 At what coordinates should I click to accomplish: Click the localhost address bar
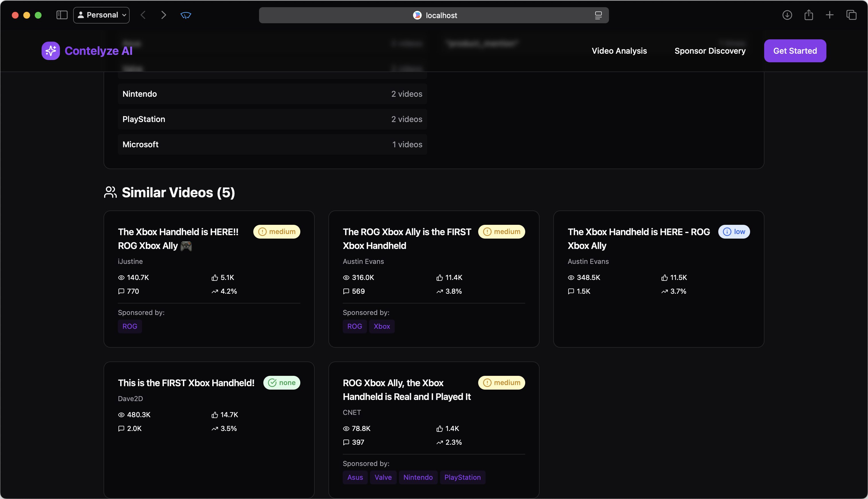[433, 16]
